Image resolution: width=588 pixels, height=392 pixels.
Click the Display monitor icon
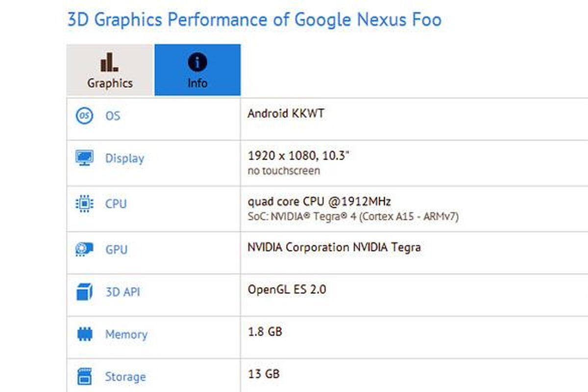[84, 158]
